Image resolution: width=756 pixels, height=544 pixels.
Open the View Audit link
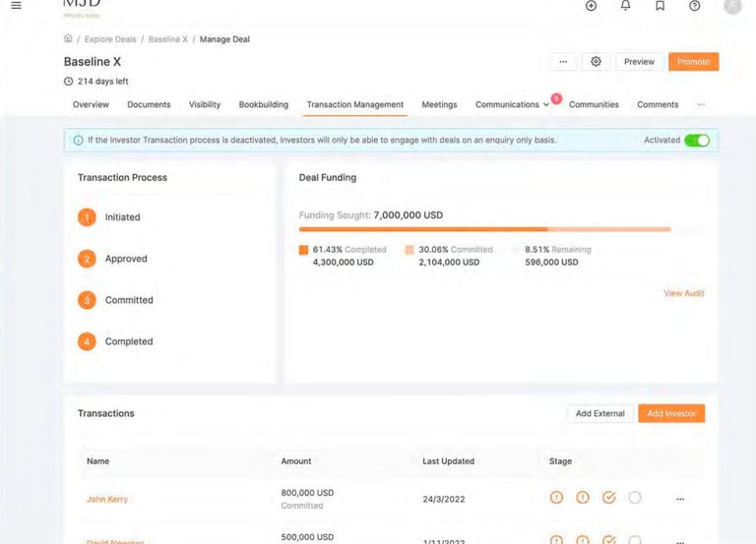[684, 293]
